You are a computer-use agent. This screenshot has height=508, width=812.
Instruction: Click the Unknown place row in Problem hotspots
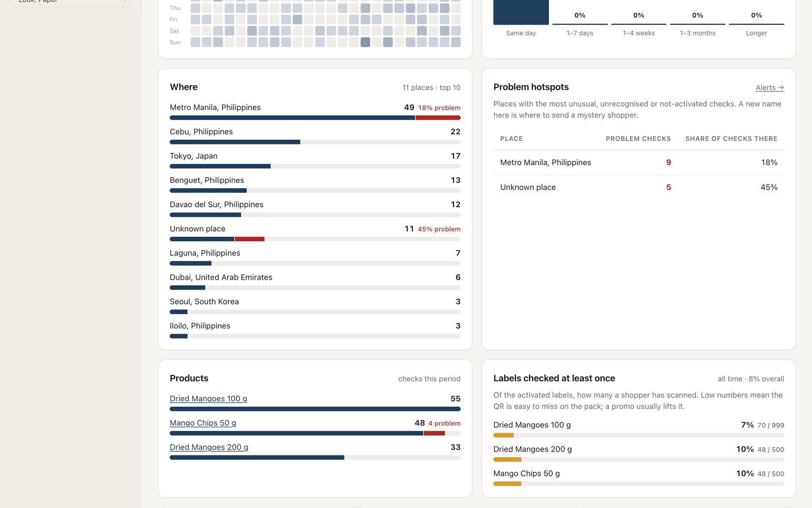639,187
